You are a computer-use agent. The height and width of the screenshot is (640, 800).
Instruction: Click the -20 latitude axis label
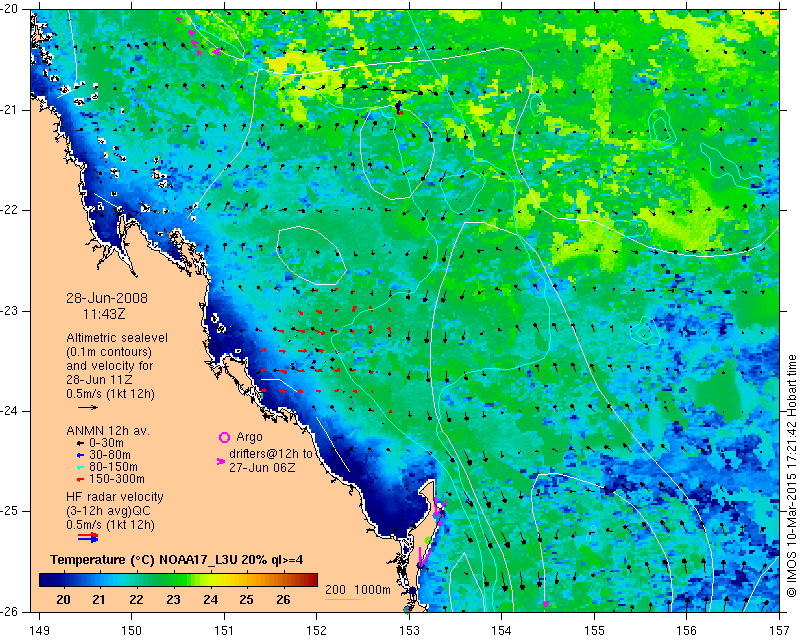click(x=8, y=9)
